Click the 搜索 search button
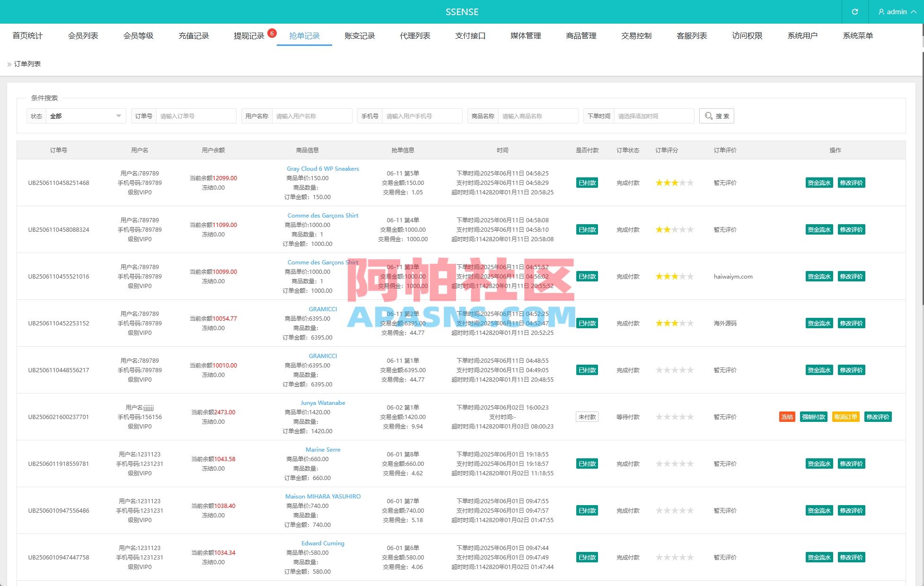This screenshot has width=924, height=586. (x=716, y=116)
